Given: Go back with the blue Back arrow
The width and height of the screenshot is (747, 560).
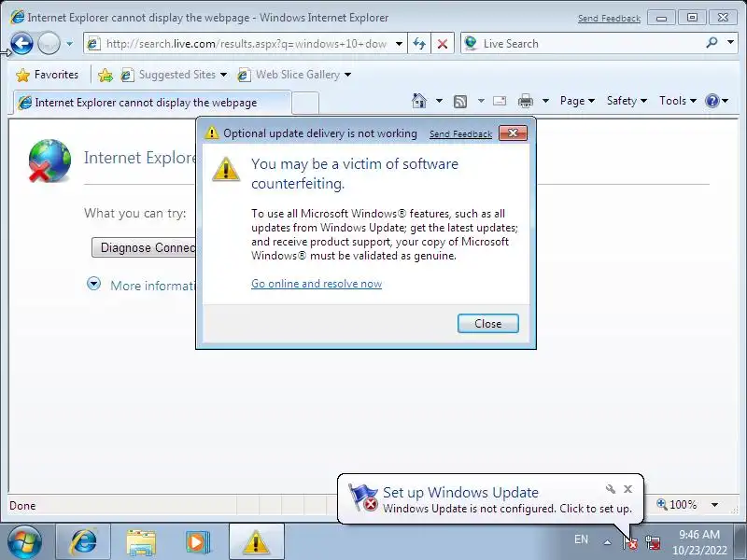Looking at the screenshot, I should [21, 44].
